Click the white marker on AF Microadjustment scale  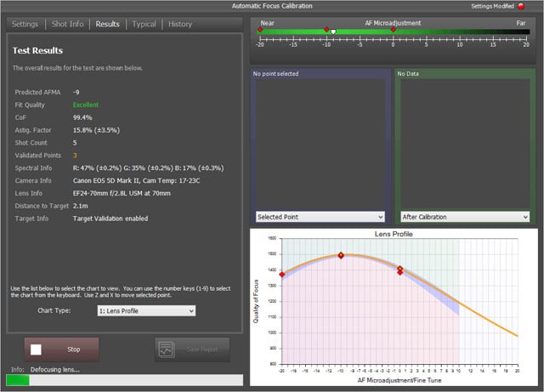pos(333,31)
